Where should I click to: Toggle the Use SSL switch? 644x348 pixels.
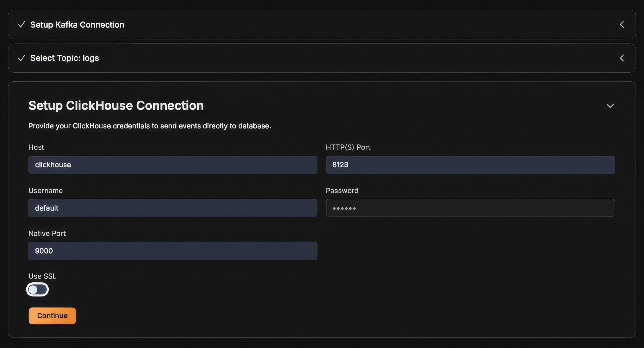[37, 289]
